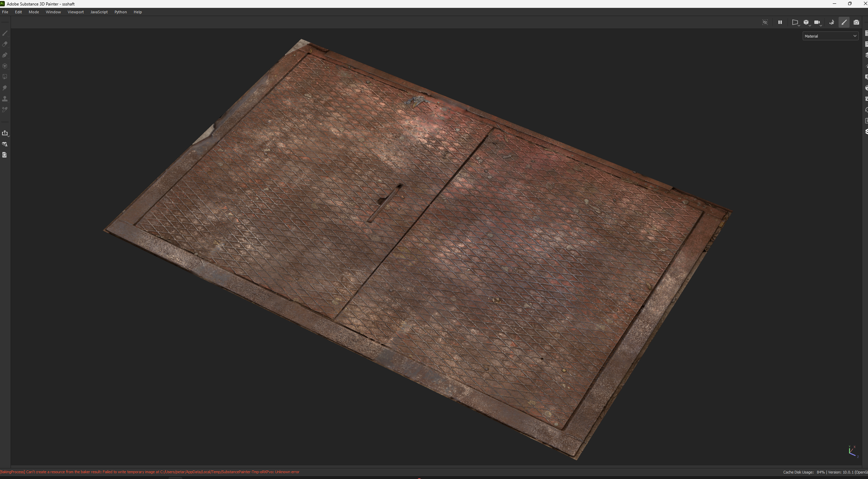Switch to Baking mode croissant icon

[831, 22]
